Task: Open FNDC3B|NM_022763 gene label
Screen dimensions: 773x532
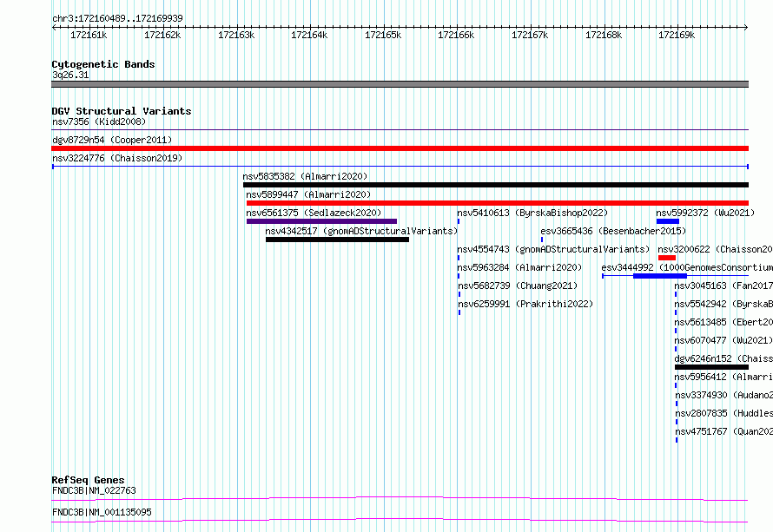Action: [x=94, y=490]
